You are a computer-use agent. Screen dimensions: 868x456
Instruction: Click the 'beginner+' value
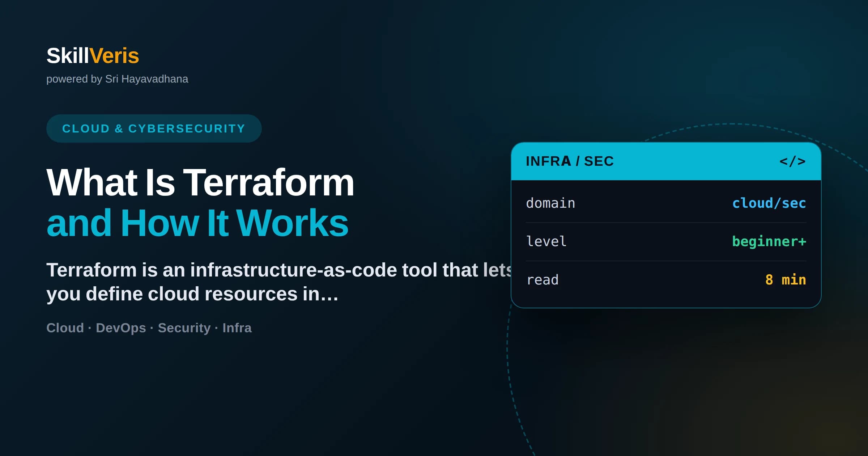pos(769,242)
